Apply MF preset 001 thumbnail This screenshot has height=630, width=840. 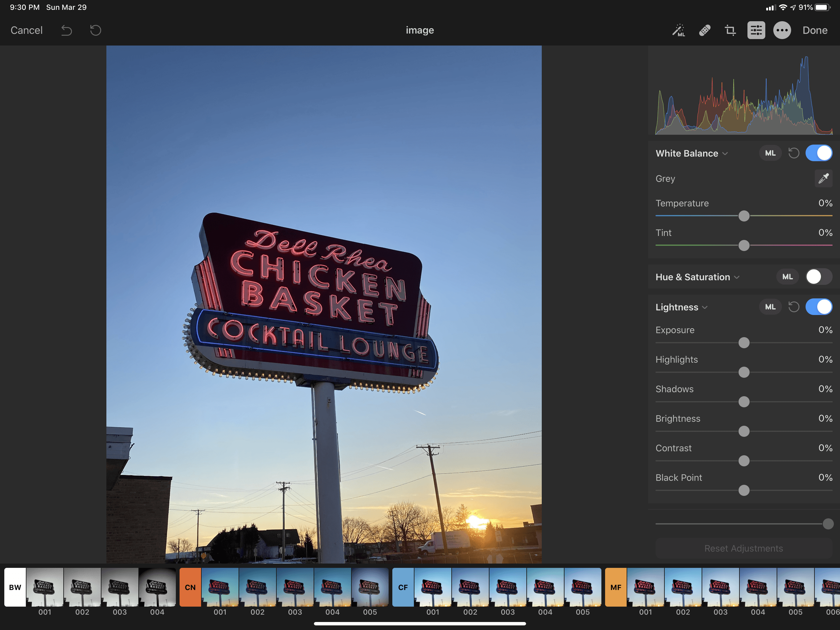(645, 588)
